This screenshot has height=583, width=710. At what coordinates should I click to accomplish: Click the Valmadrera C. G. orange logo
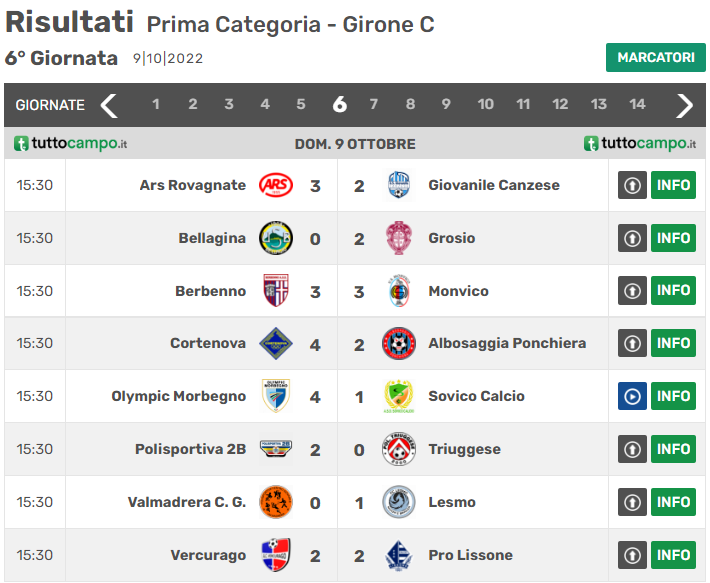(x=276, y=502)
